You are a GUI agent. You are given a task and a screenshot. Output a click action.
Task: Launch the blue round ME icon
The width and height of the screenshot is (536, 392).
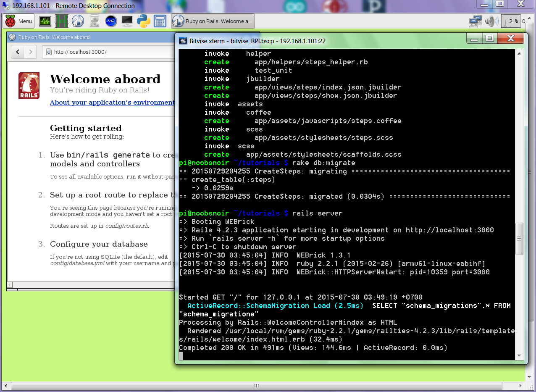click(x=110, y=21)
